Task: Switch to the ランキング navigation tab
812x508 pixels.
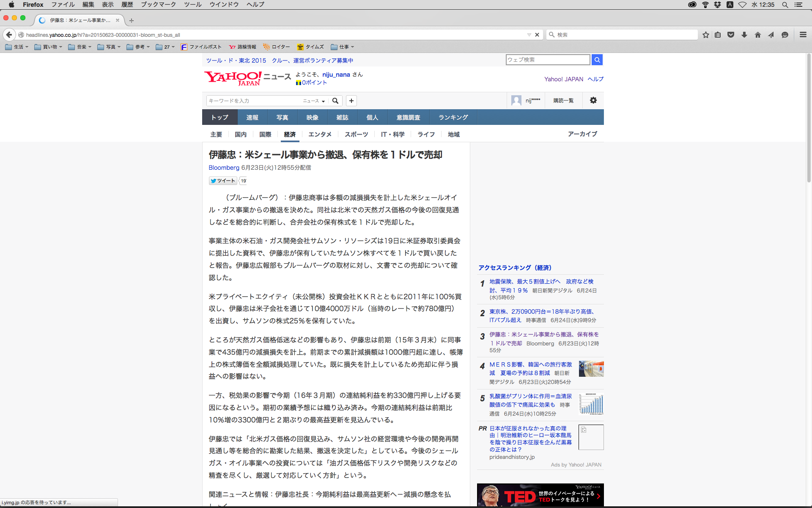Action: point(453,117)
